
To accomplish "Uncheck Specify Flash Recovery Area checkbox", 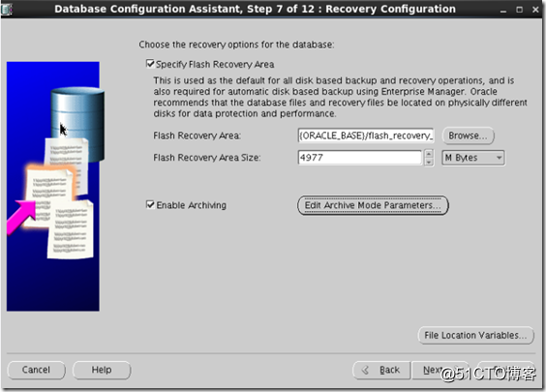I will point(150,64).
